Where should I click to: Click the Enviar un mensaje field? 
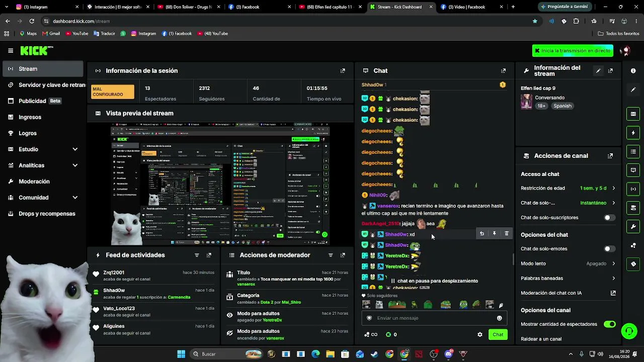[433, 318]
